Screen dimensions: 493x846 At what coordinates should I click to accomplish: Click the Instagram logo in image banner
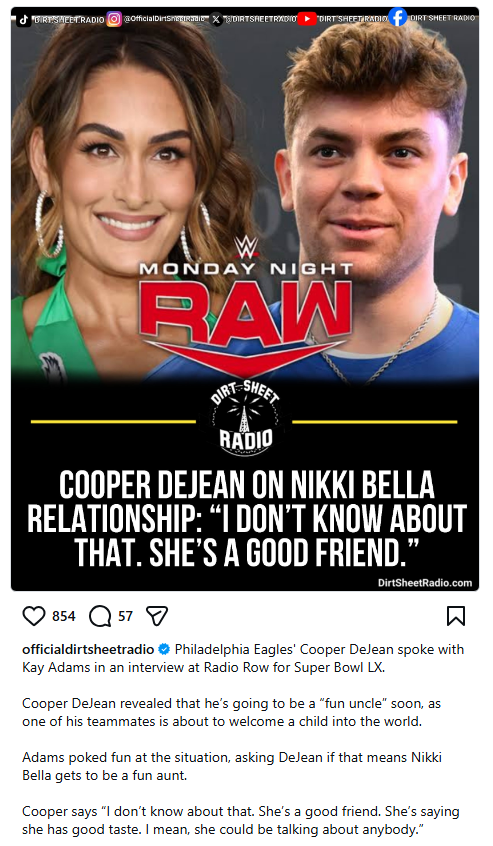(x=114, y=19)
